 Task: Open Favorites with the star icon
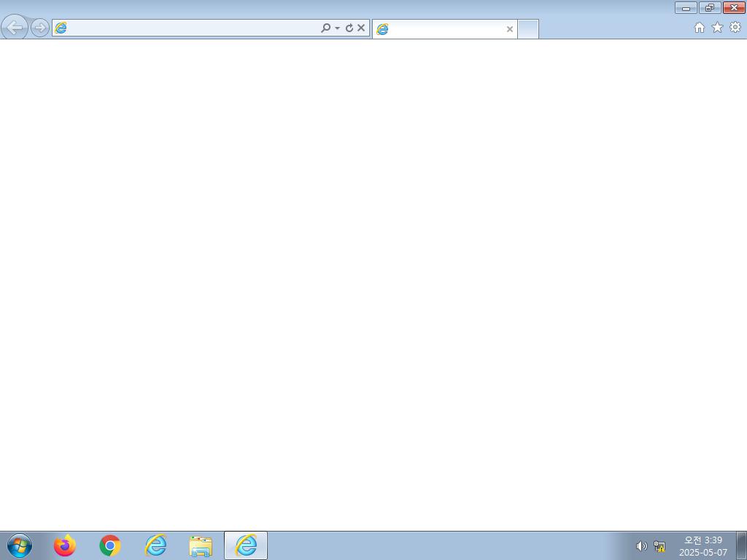point(718,28)
